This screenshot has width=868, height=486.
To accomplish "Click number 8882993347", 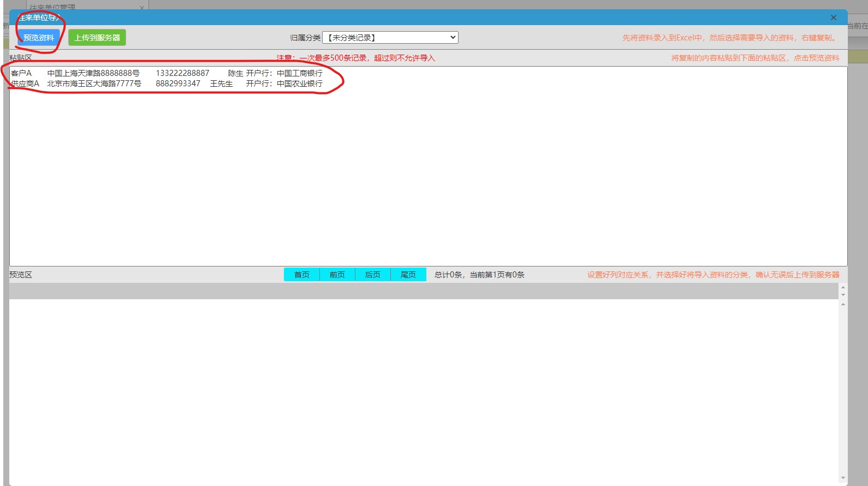I will point(178,84).
